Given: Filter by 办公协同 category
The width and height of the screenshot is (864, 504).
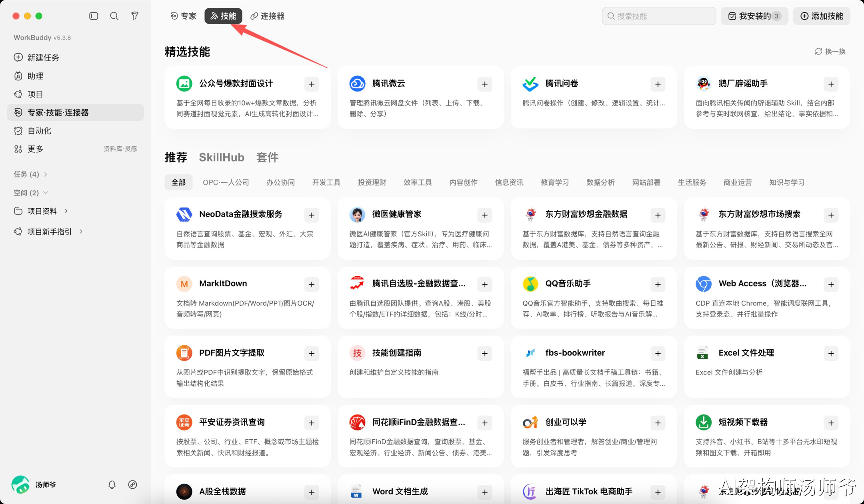Looking at the screenshot, I should (281, 182).
